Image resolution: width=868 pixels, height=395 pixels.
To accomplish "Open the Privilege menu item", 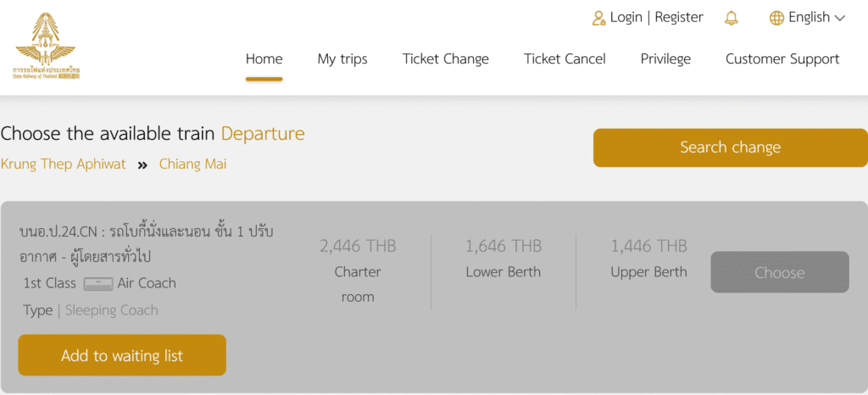I will 665,59.
